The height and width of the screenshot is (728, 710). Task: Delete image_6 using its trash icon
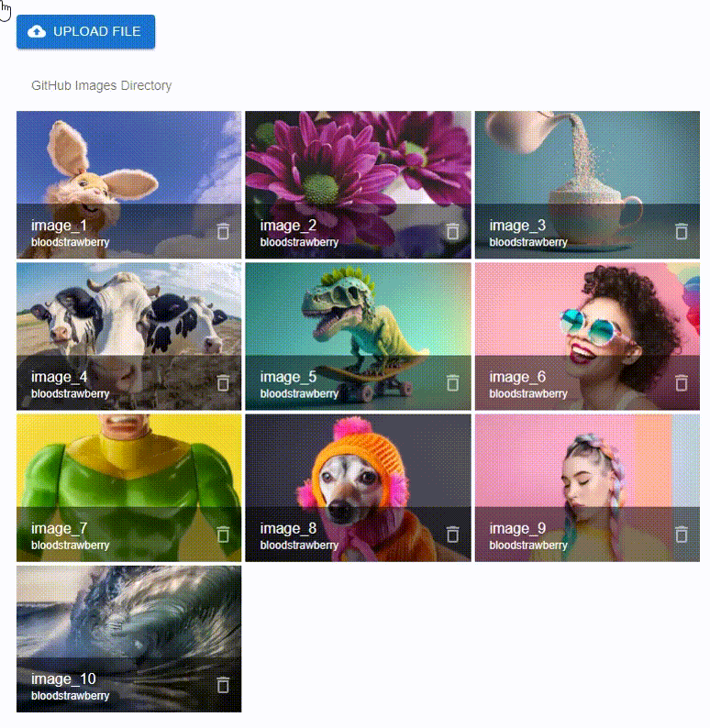682,383
